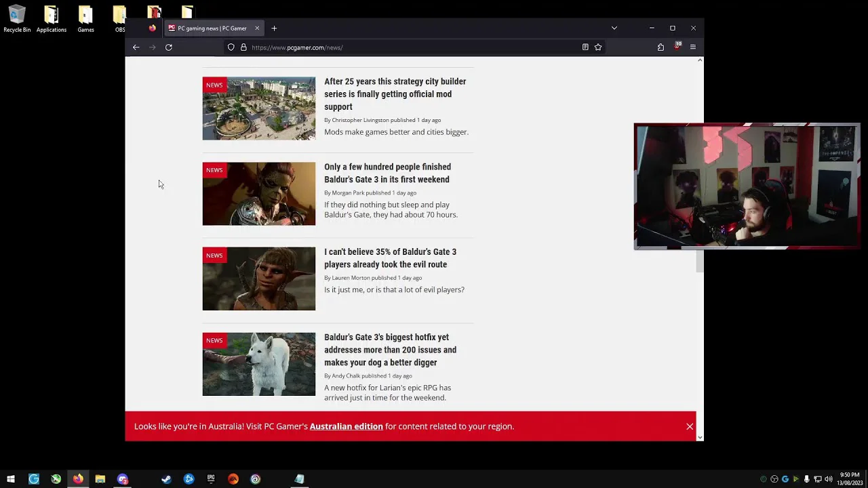868x488 pixels.
Task: Toggle reader view in the address bar
Action: 585,47
